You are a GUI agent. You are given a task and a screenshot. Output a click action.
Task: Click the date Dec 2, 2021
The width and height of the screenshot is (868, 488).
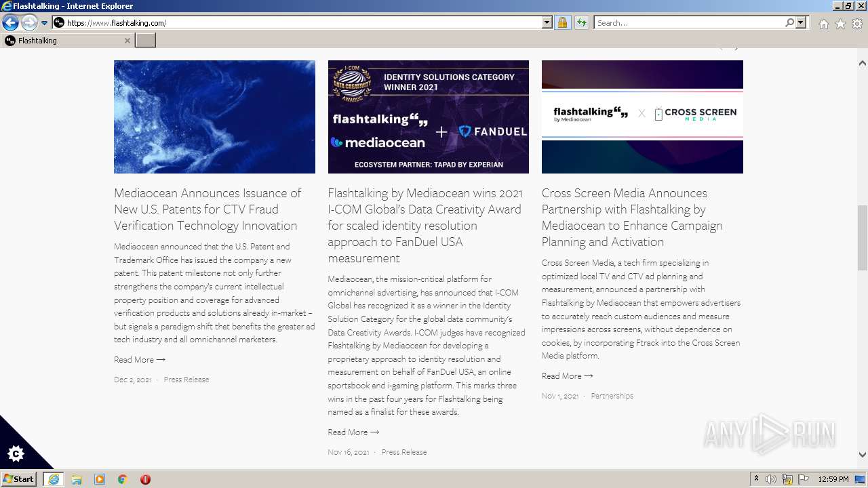pyautogui.click(x=133, y=380)
